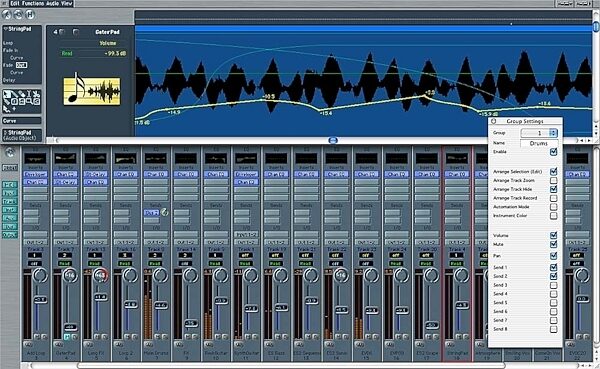Select the Solo tool in the toolbox

[14, 101]
